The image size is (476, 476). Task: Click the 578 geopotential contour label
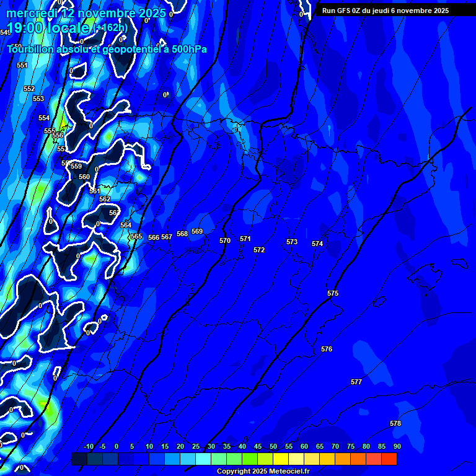[x=395, y=424]
